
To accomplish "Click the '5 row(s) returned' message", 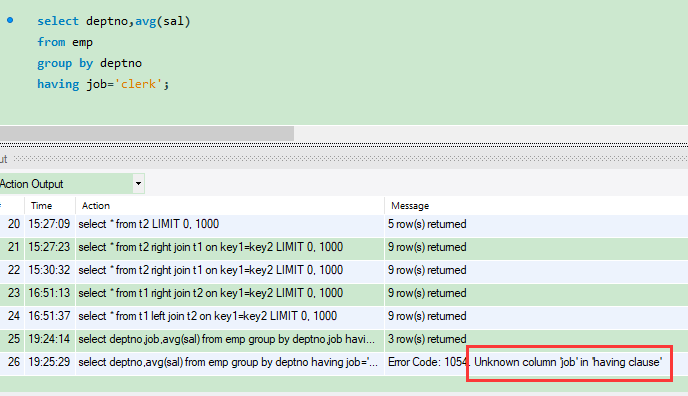I will click(x=426, y=224).
